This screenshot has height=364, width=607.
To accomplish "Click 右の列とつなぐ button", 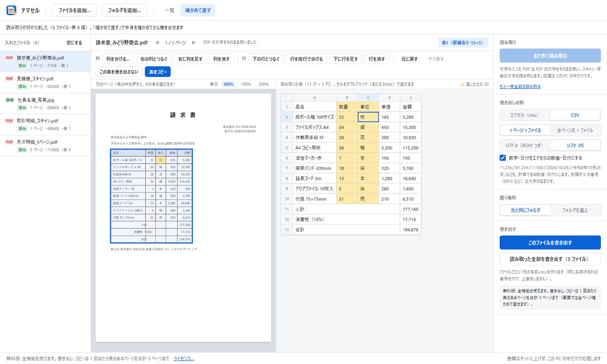I will click(155, 59).
